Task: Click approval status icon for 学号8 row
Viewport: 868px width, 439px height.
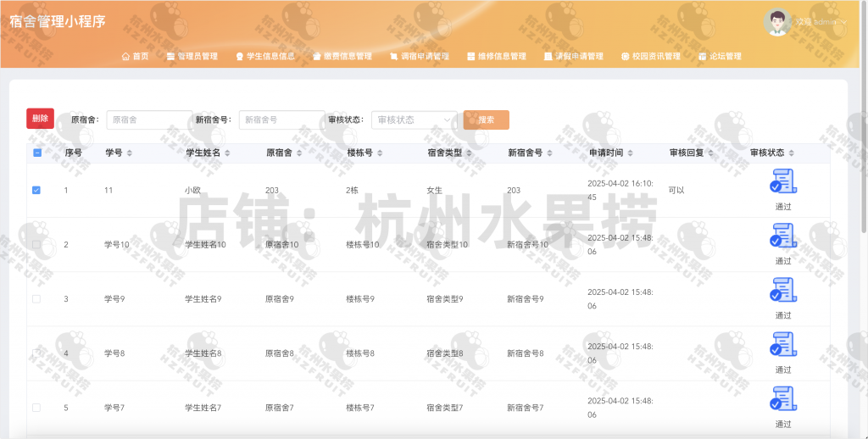Action: (783, 344)
